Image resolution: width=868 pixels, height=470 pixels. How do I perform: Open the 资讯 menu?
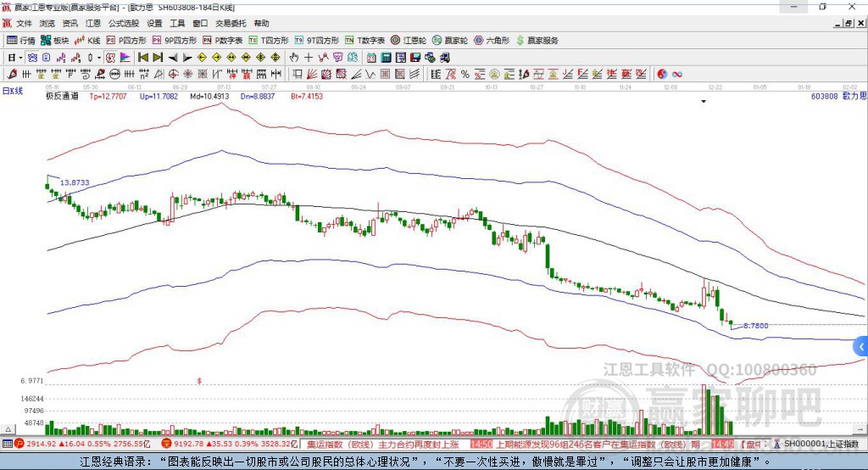(x=70, y=23)
